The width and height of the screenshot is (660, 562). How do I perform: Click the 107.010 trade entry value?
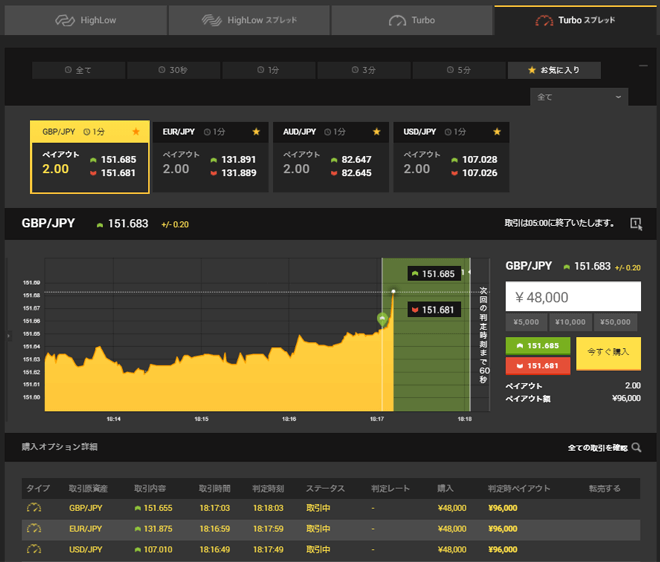coord(158,549)
